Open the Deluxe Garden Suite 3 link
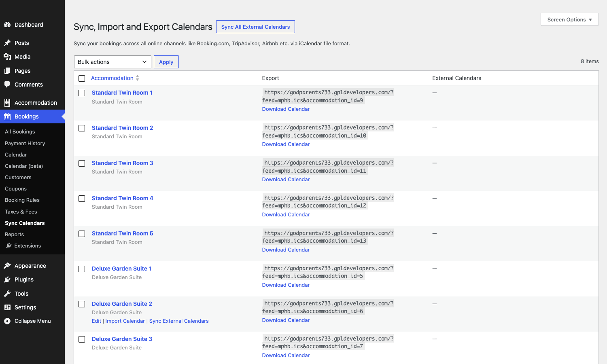Screen dimensions: 607x364 click(122, 339)
